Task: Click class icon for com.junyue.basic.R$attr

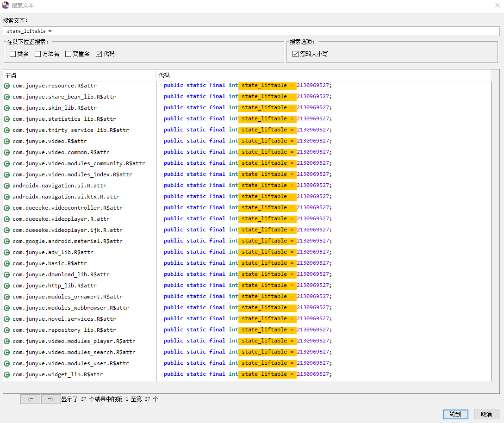Action: pyautogui.click(x=7, y=264)
